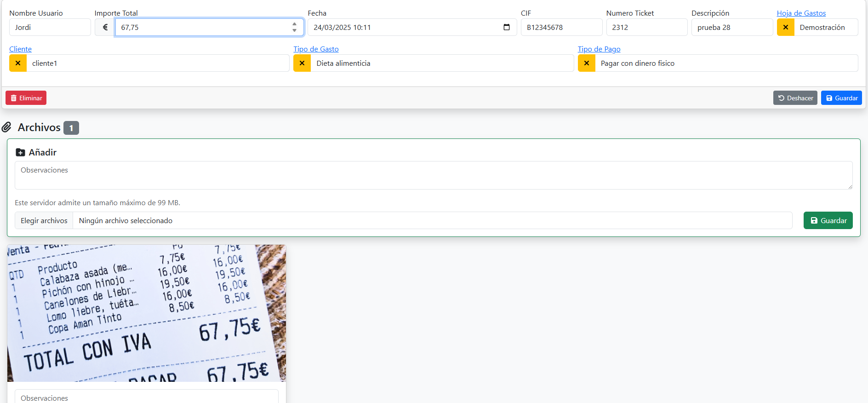Follow the Cliente link

(x=20, y=49)
